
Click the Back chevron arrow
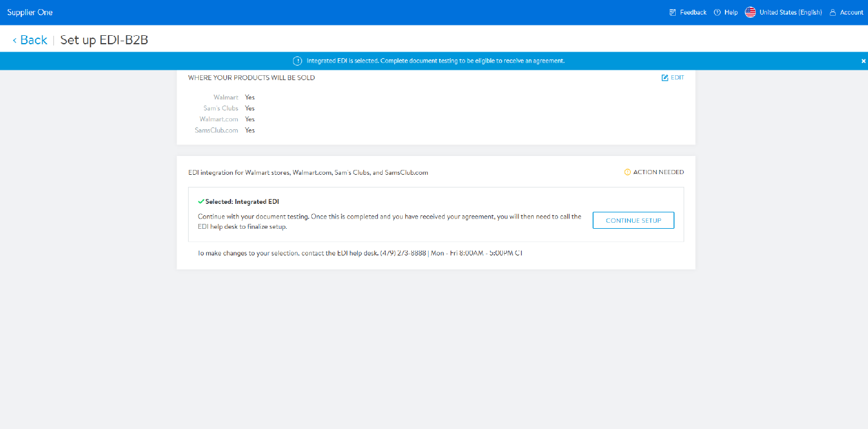click(15, 40)
